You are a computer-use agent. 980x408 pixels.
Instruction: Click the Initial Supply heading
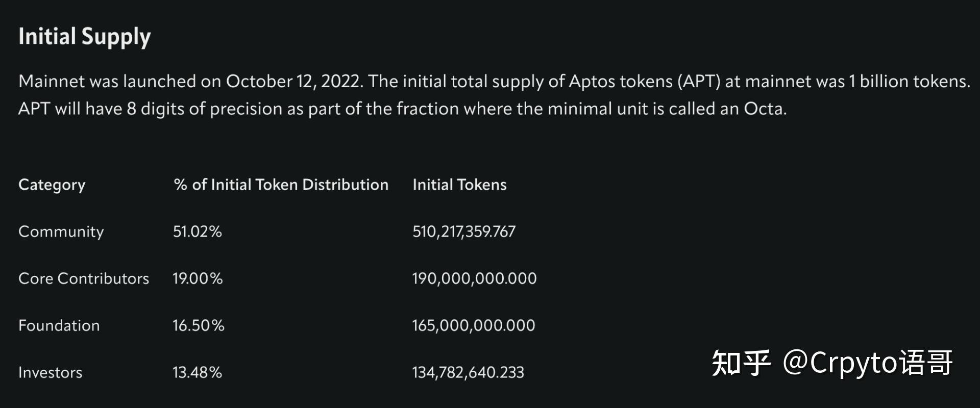85,37
